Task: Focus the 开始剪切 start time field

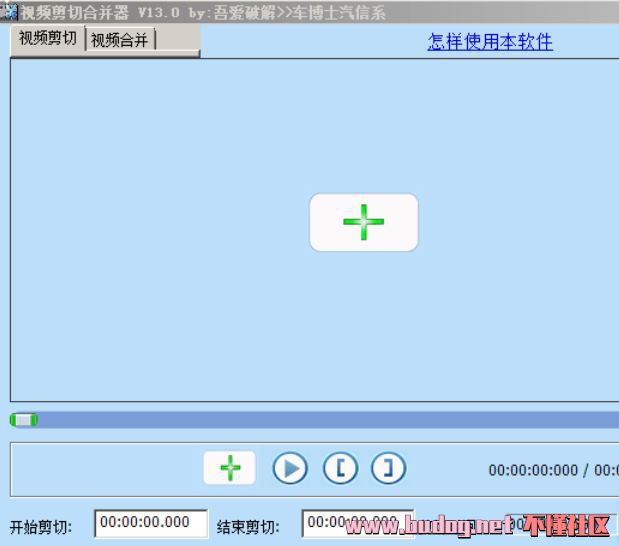Action: 150,523
